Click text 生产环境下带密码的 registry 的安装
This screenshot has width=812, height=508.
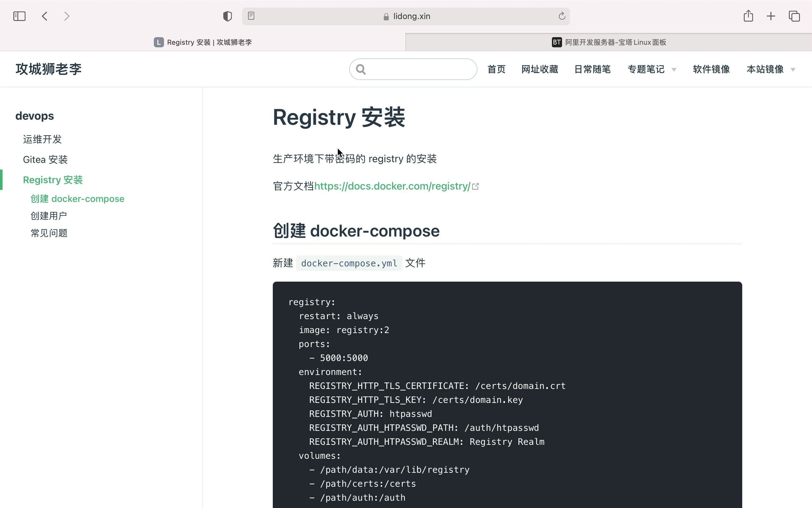coord(355,158)
